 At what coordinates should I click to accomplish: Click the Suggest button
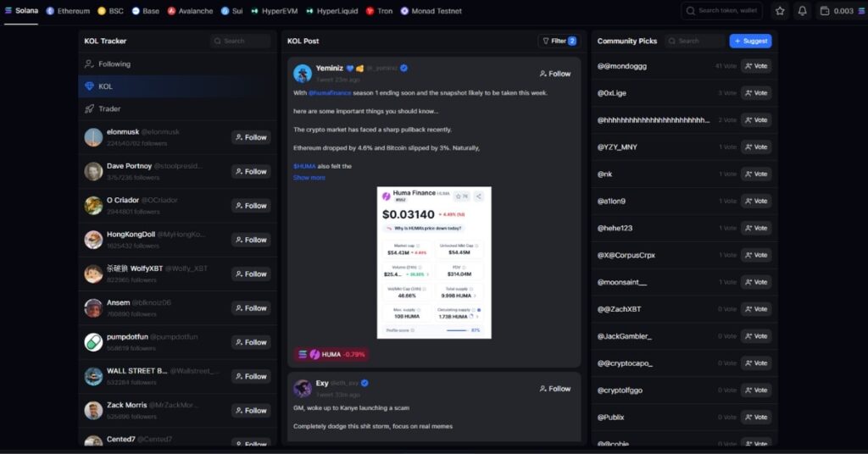pos(750,41)
